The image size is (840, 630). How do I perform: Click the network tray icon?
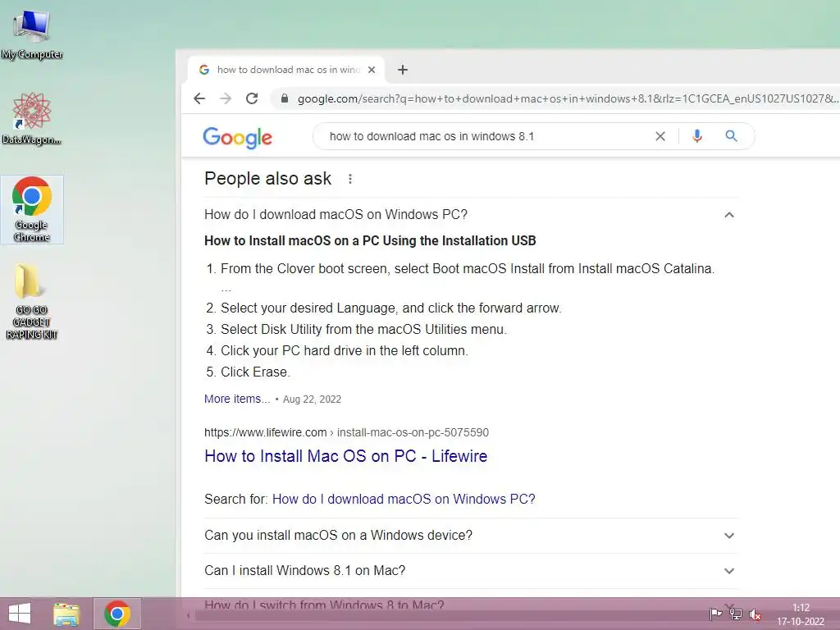(736, 614)
